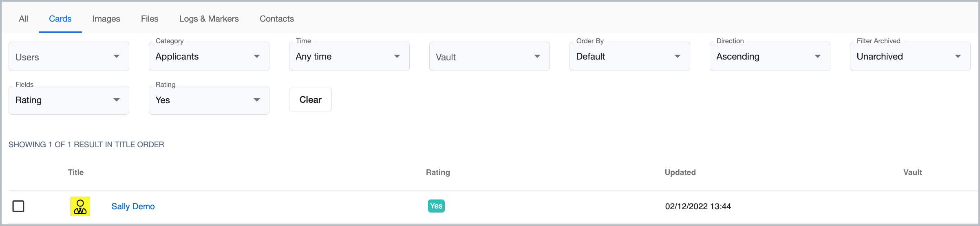Open the Users dropdown

(69, 56)
